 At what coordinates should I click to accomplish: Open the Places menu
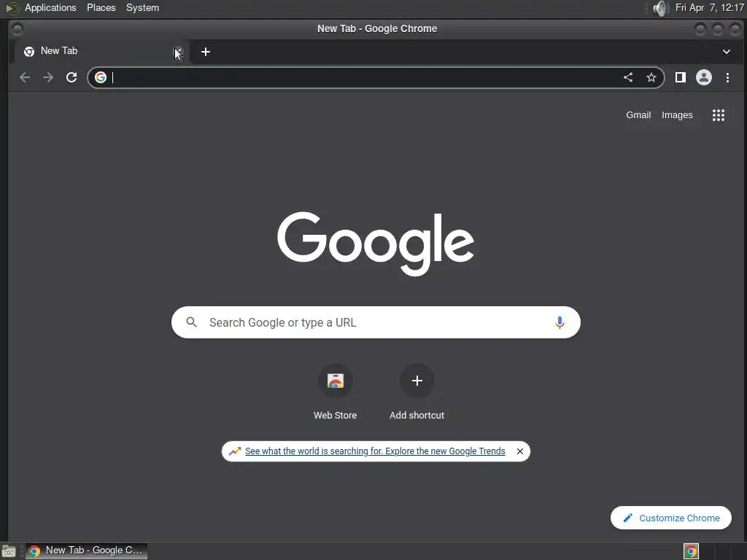point(101,7)
